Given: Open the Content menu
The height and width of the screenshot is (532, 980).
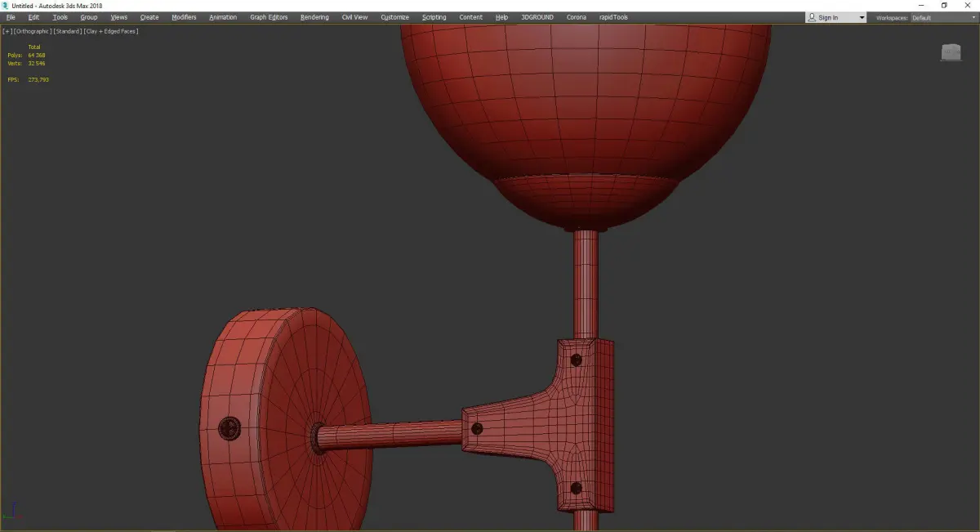Looking at the screenshot, I should point(470,17).
